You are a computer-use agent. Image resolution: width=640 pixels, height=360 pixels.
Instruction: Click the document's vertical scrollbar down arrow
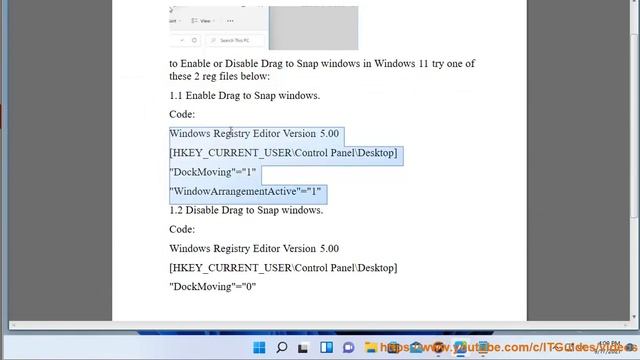pos(634,316)
